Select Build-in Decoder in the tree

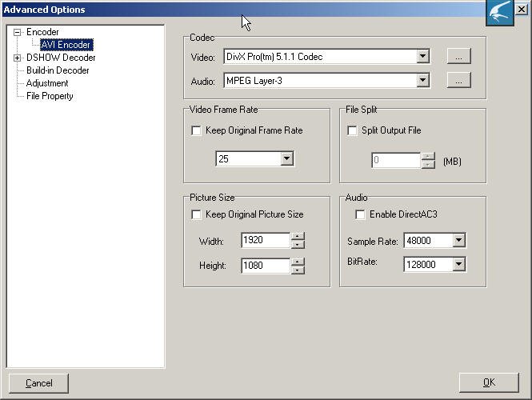click(x=57, y=70)
